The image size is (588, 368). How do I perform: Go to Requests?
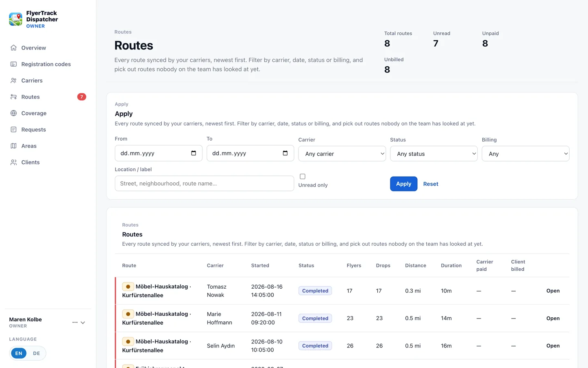[48, 130]
